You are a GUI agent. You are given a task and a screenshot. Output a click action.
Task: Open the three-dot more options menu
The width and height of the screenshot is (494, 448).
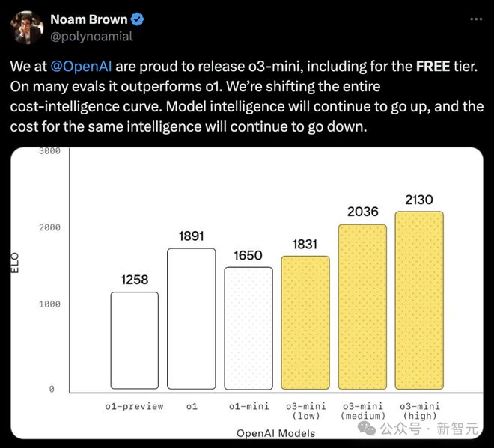pyautogui.click(x=476, y=19)
